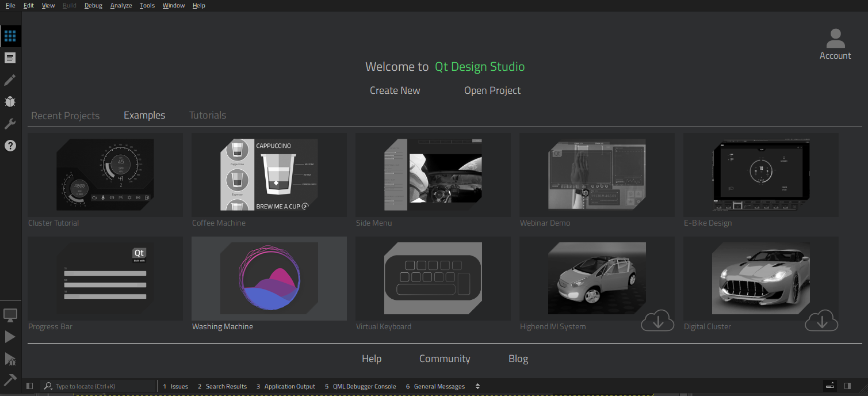Click the Help question mark sidebar icon

(x=10, y=146)
